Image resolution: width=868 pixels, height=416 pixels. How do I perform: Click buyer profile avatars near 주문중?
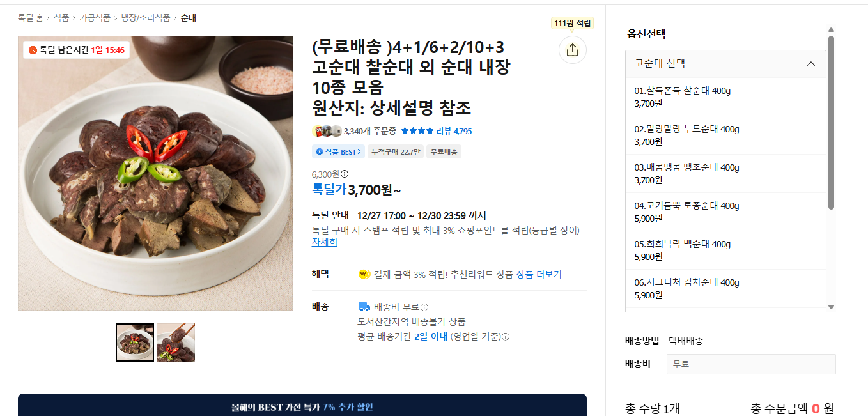(x=327, y=131)
